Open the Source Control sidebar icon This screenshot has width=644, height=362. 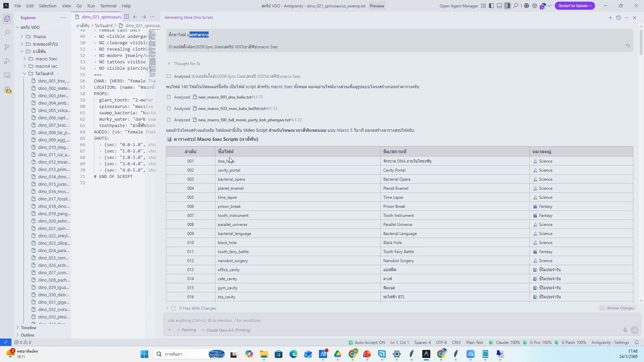coord(7,47)
